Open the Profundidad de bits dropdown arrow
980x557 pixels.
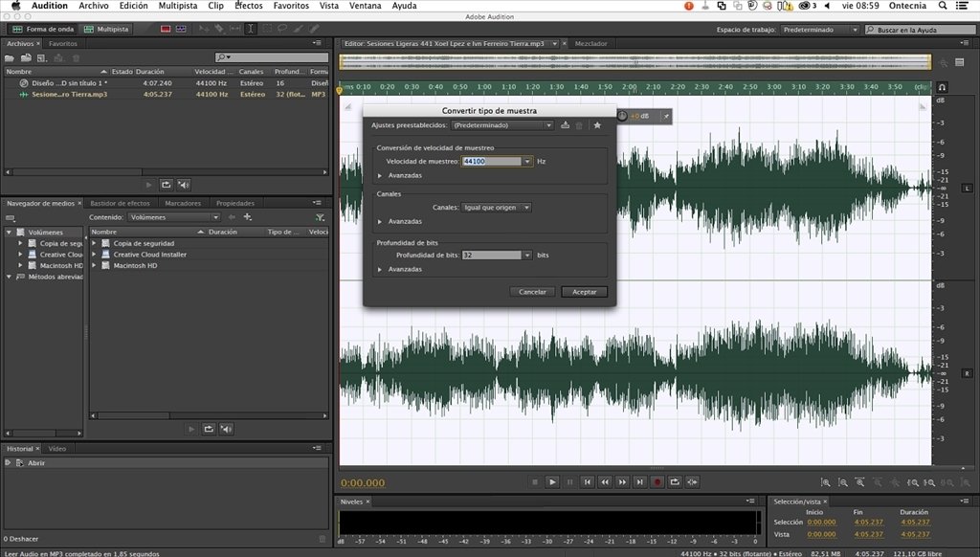527,256
